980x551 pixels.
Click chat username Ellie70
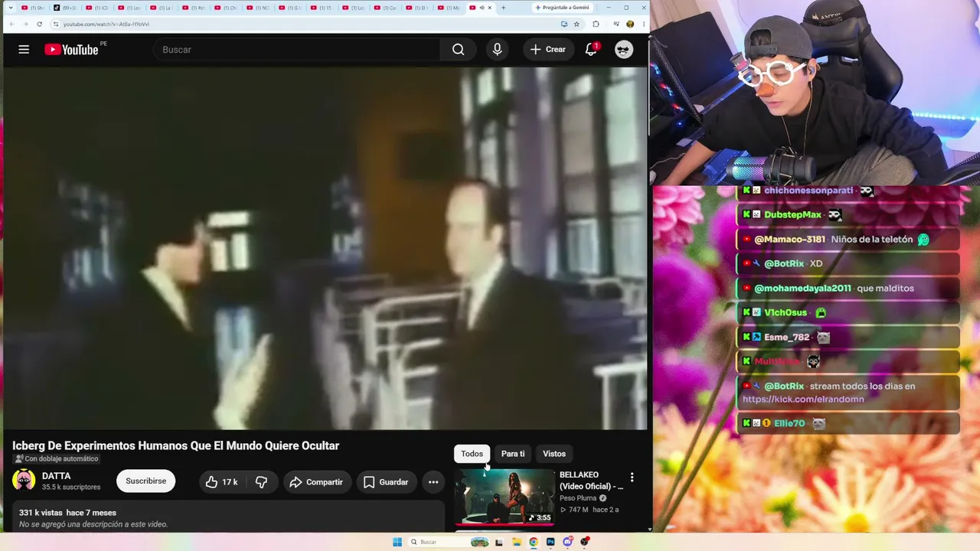[x=789, y=423]
